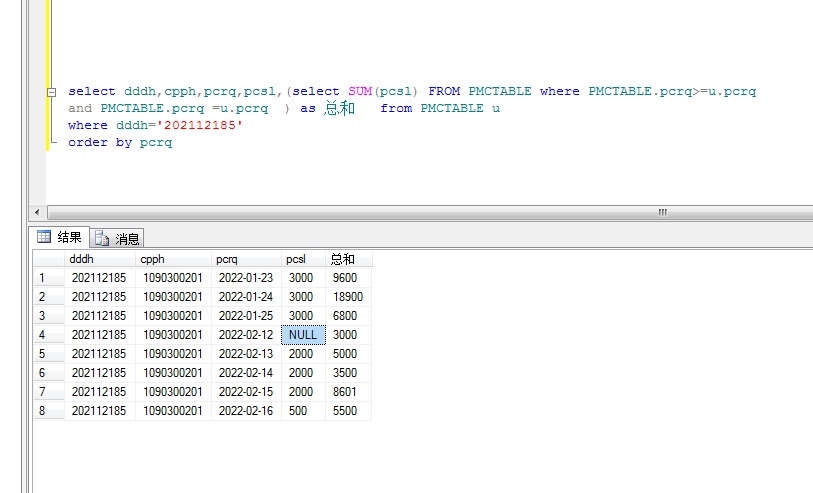The width and height of the screenshot is (813, 493).
Task: Select row header number 3
Action: [49, 316]
